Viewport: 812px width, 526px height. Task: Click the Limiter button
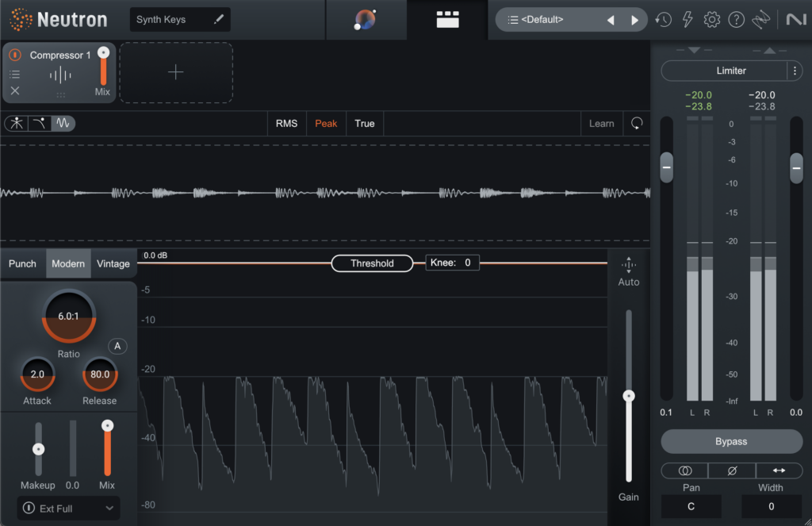coord(725,71)
